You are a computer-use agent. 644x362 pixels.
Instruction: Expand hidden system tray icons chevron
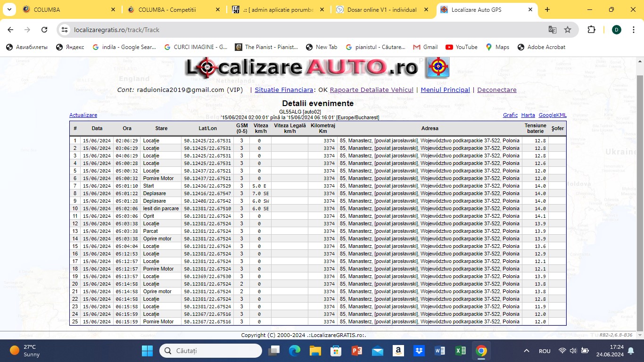(x=527, y=351)
